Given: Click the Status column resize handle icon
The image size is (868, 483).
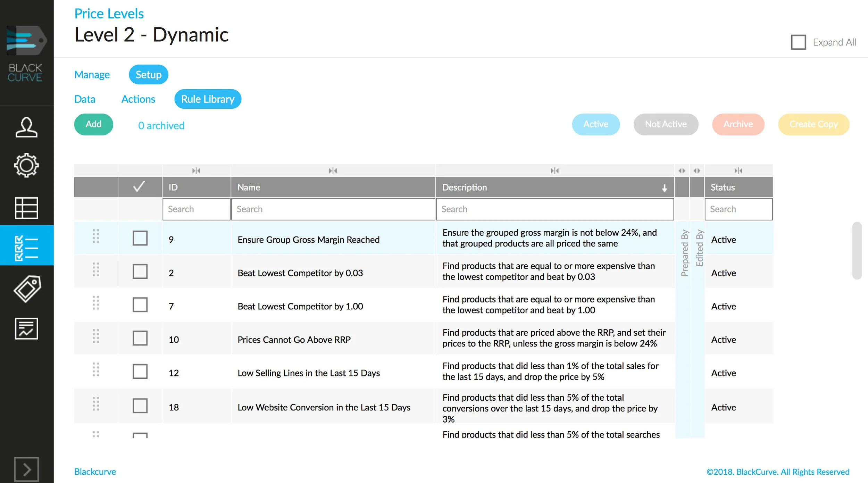Looking at the screenshot, I should point(738,170).
